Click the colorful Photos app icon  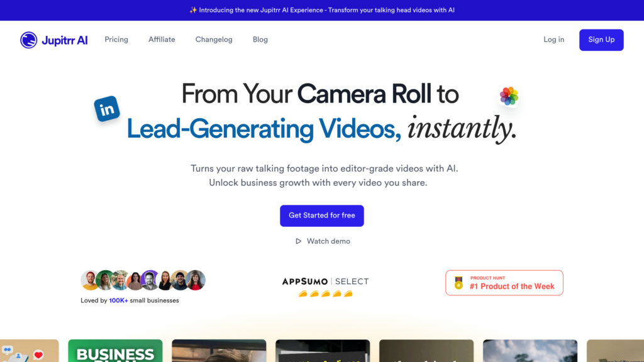tap(509, 96)
